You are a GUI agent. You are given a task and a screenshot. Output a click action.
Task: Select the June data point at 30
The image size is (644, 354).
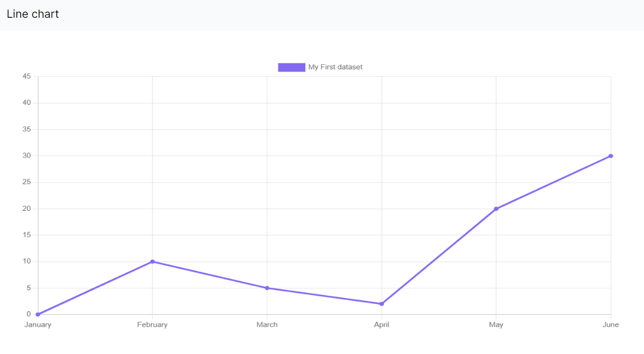(x=611, y=156)
